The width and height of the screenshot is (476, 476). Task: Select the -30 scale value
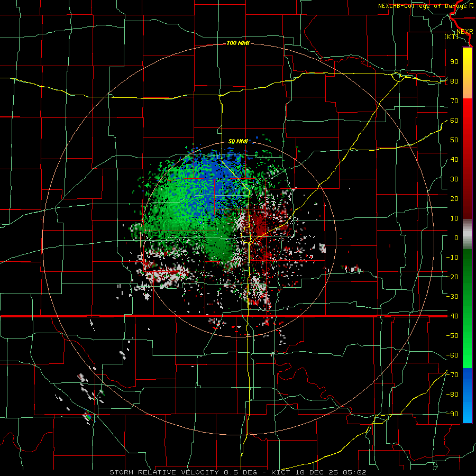tap(452, 297)
